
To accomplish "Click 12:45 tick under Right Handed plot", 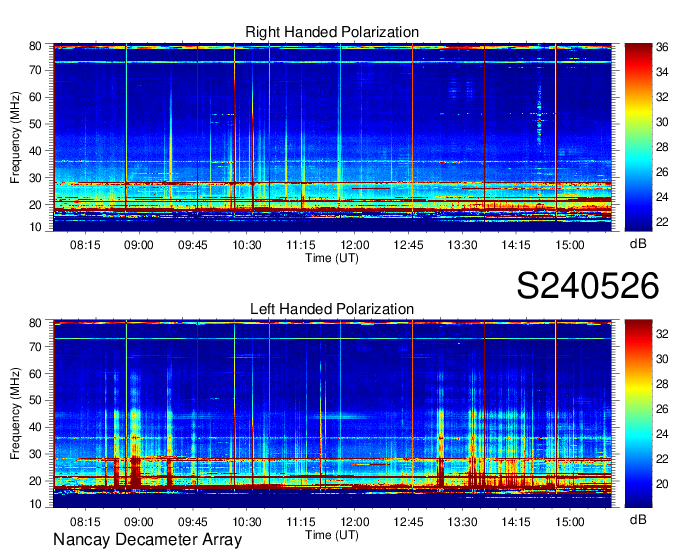I will [408, 245].
